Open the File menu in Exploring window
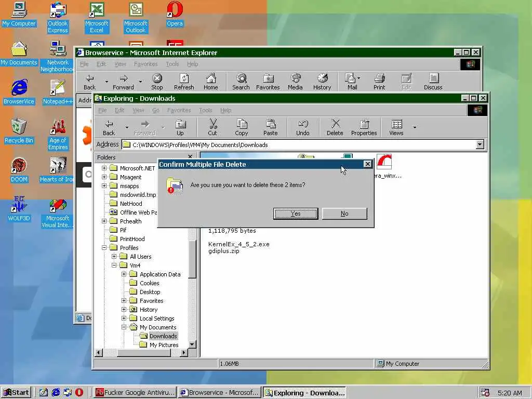 (x=102, y=110)
